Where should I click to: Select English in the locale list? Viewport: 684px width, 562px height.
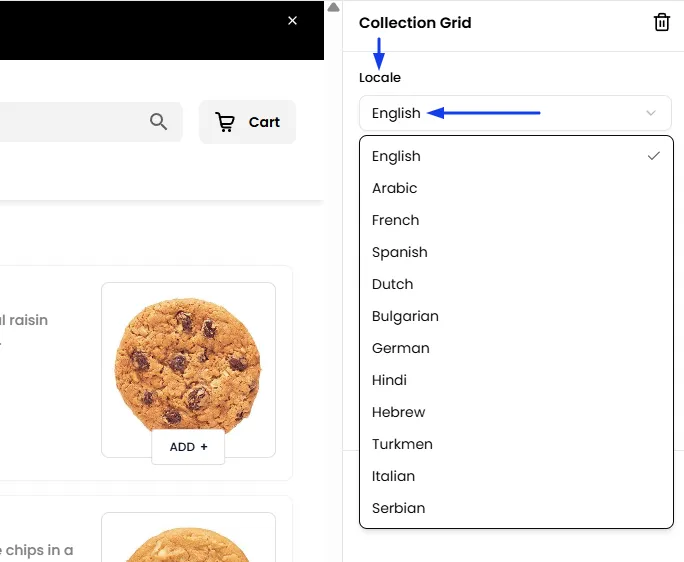pos(516,156)
